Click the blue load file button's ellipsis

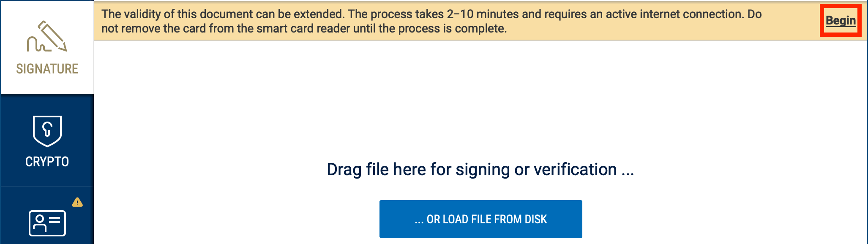coord(419,220)
